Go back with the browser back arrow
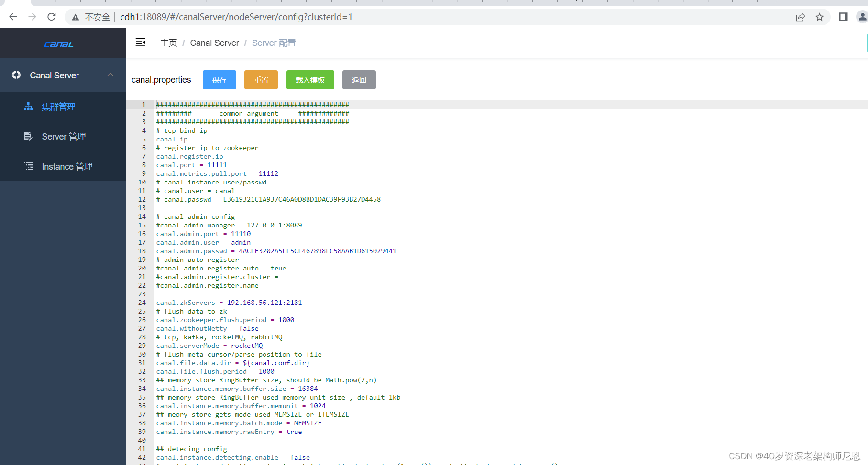868x465 pixels. pos(13,17)
